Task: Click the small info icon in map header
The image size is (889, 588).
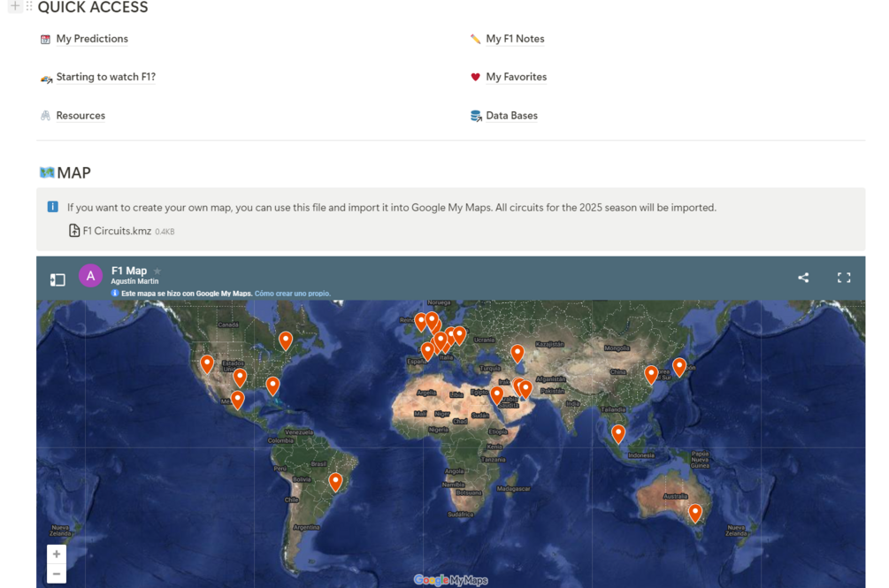Action: point(114,293)
